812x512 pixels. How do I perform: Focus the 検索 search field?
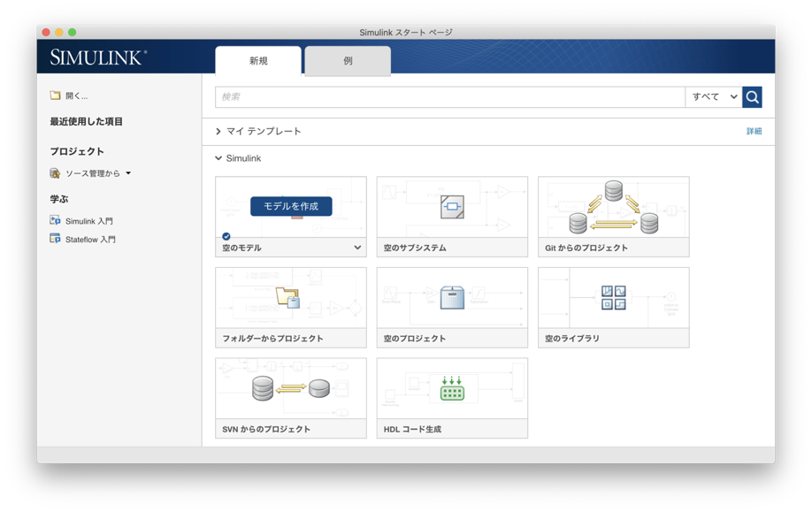[449, 97]
